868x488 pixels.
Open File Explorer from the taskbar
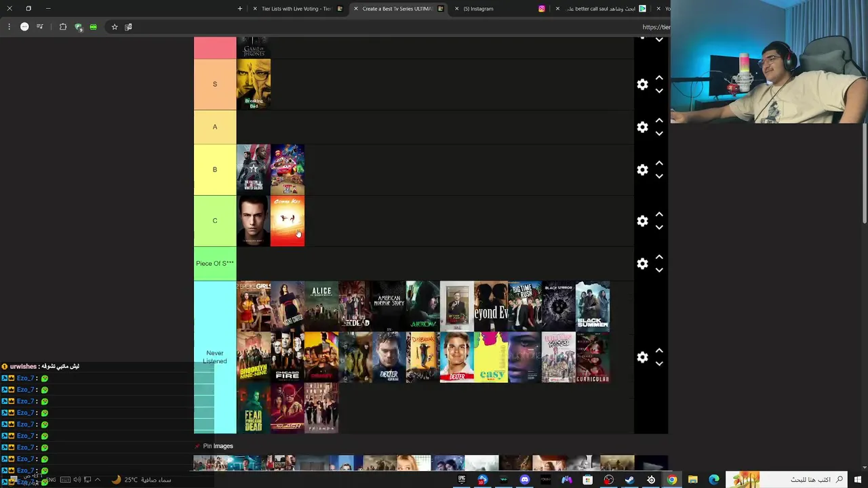tap(692, 480)
